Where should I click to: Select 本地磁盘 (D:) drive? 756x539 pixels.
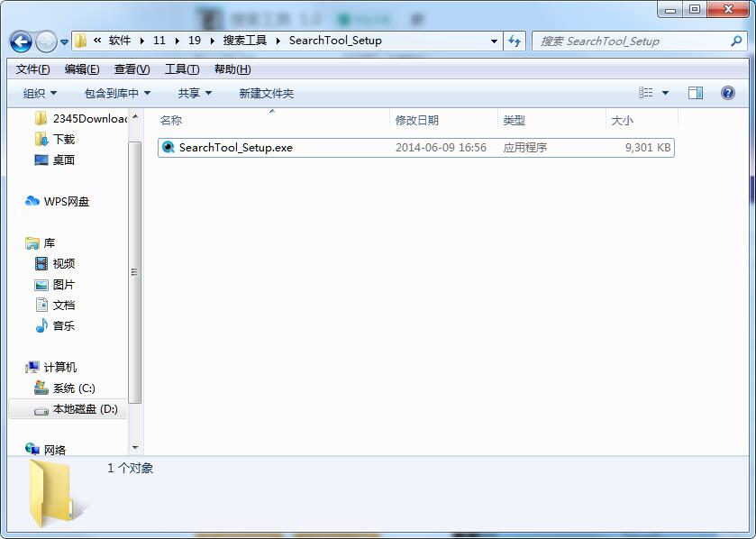(79, 409)
